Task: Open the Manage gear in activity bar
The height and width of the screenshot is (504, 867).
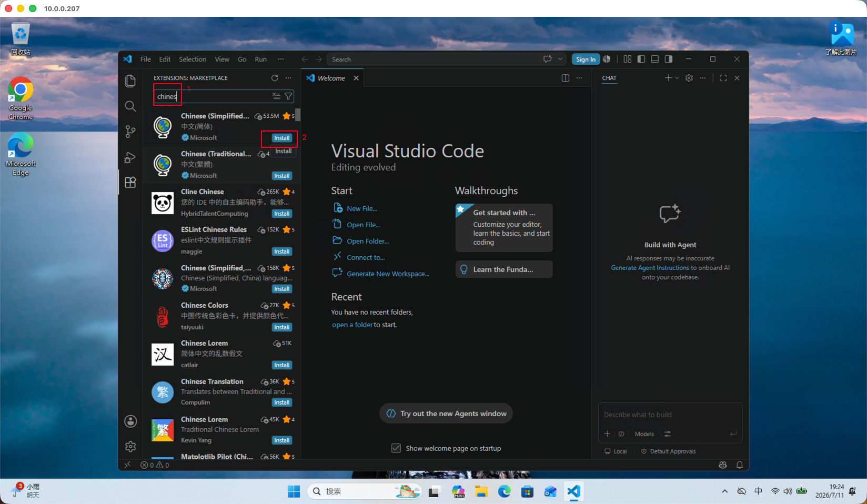Action: tap(130, 447)
